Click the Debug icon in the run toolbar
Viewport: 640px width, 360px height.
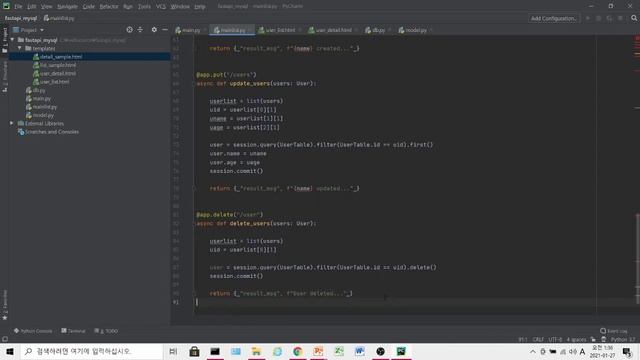pyautogui.click(x=598, y=18)
